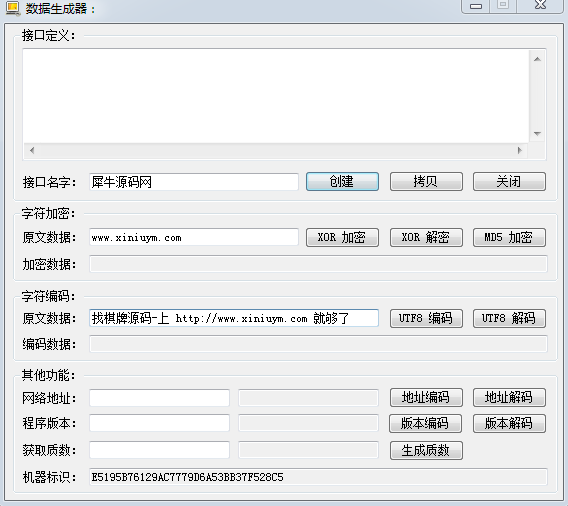Click right scroll arrow of 接口定义 box

(520, 150)
